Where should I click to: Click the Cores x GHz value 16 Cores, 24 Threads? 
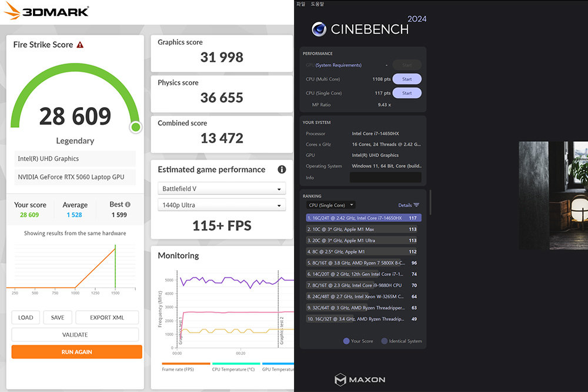click(x=386, y=144)
